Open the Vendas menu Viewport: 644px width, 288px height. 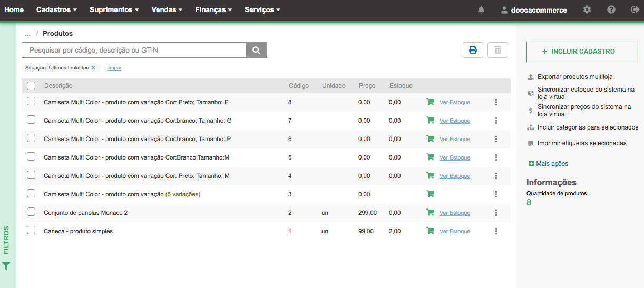167,10
